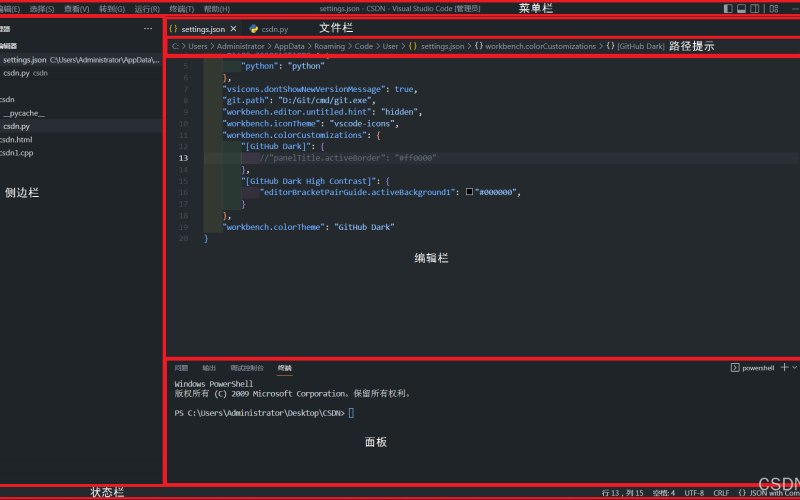Open the sidebar More Actions ellipsis
The width and height of the screenshot is (800, 500).
(148, 29)
